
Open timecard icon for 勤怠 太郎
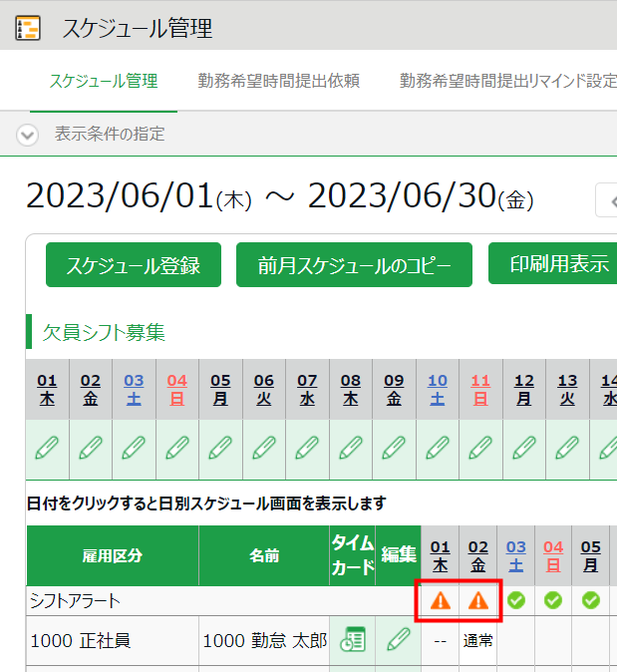(x=352, y=639)
